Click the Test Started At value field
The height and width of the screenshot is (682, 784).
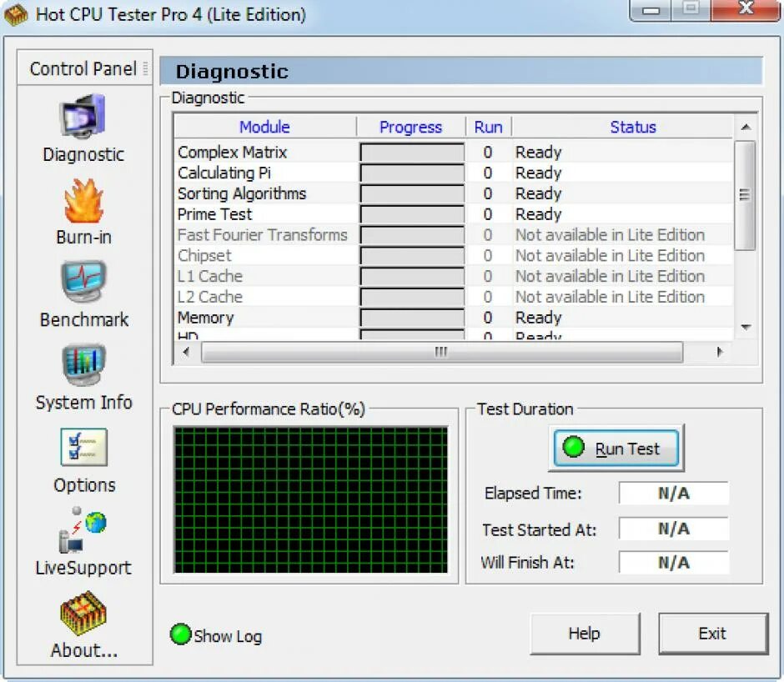pos(674,529)
